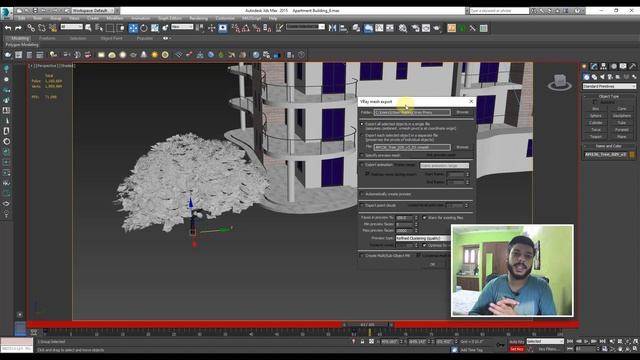Select export each object in separate file
Image resolution: width=640 pixels, height=360 pixels.
click(x=362, y=136)
